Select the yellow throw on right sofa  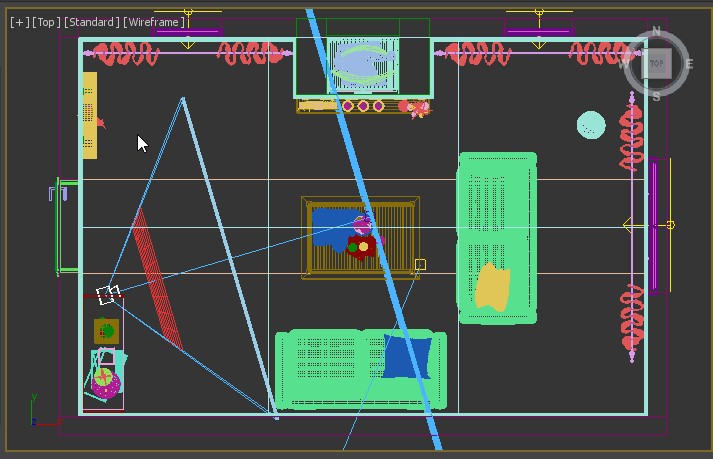492,286
